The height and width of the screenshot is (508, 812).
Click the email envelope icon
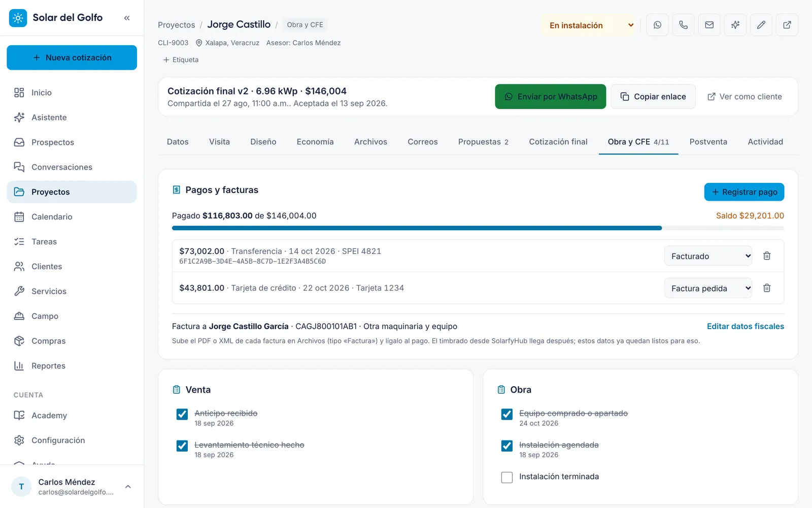tap(709, 25)
